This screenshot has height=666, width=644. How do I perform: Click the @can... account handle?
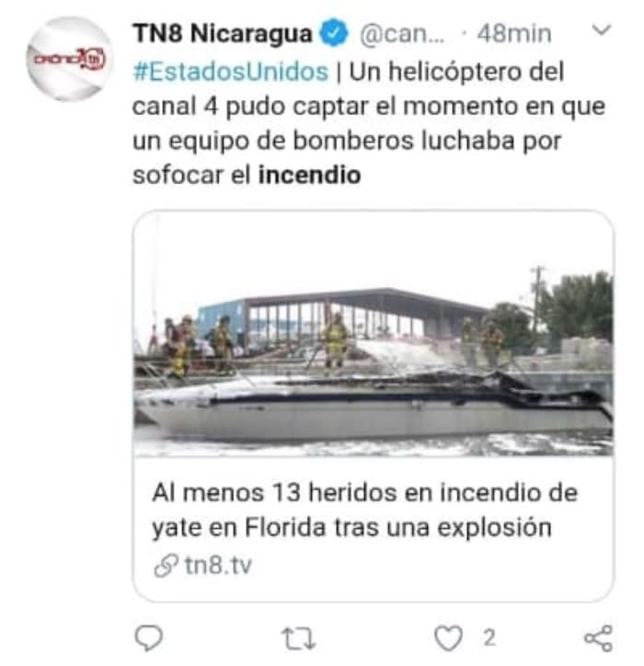coord(401,33)
